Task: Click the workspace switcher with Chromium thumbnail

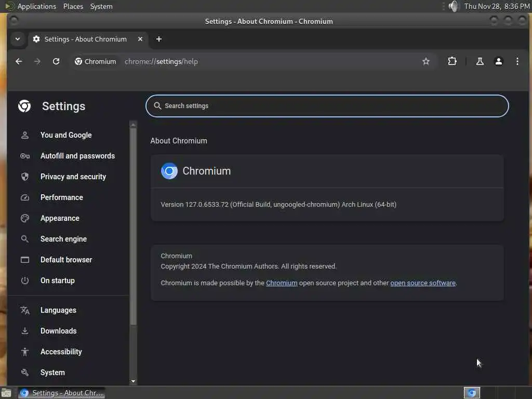Action: click(x=472, y=393)
